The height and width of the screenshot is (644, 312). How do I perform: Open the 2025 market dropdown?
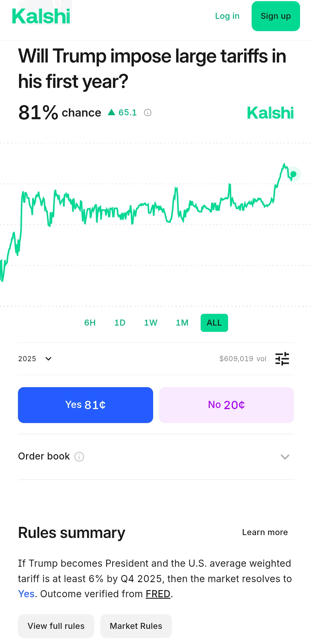(x=35, y=359)
